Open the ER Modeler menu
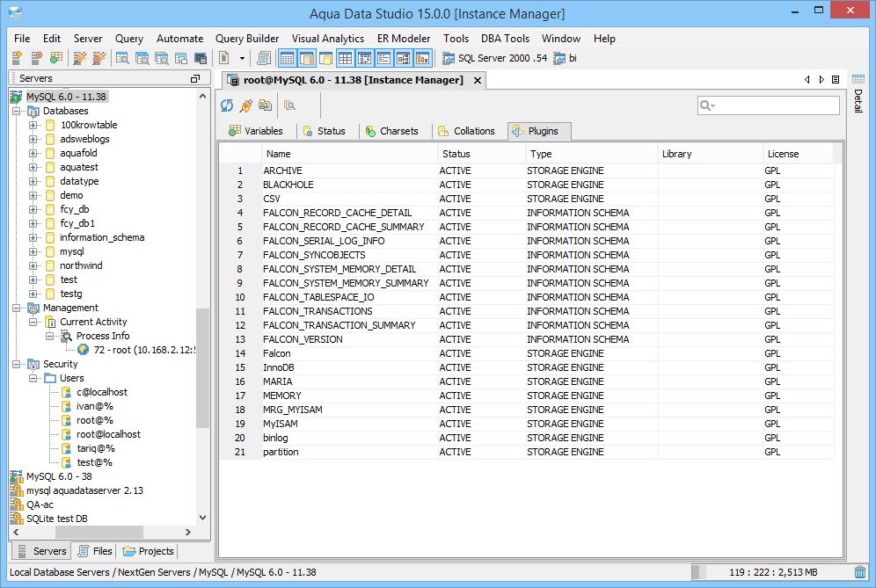This screenshot has height=588, width=876. [404, 39]
